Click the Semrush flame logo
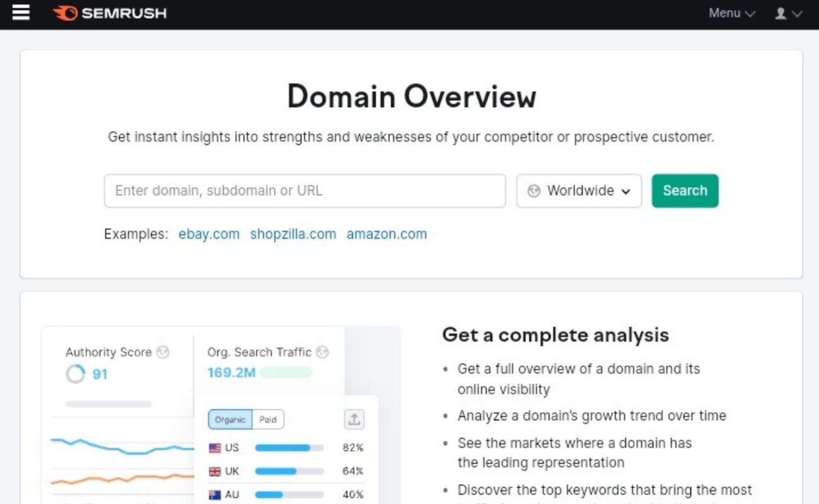Image resolution: width=819 pixels, height=504 pixels. 66,13
